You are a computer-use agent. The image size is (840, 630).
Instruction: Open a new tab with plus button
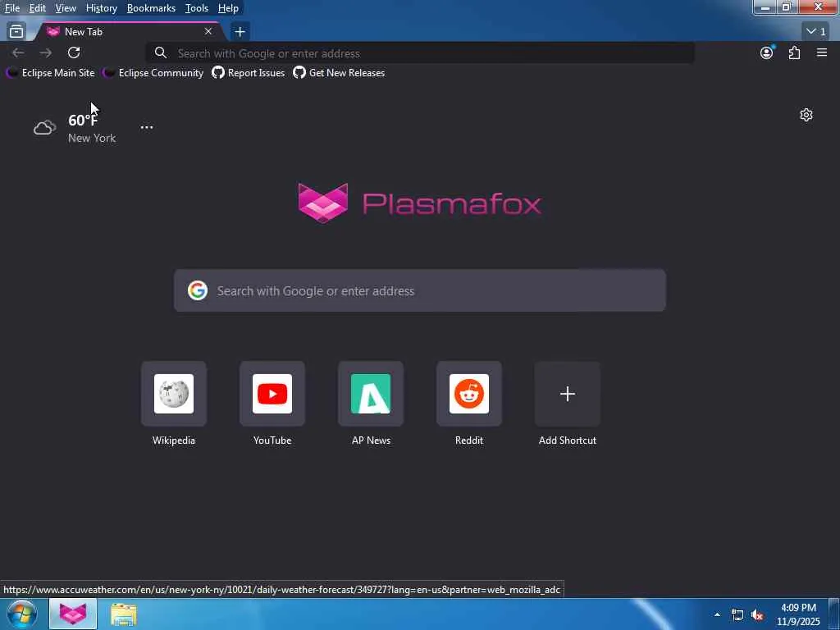tap(240, 32)
